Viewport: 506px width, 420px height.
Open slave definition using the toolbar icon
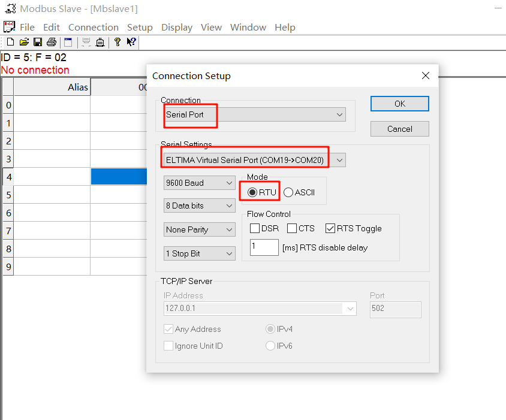(68, 42)
